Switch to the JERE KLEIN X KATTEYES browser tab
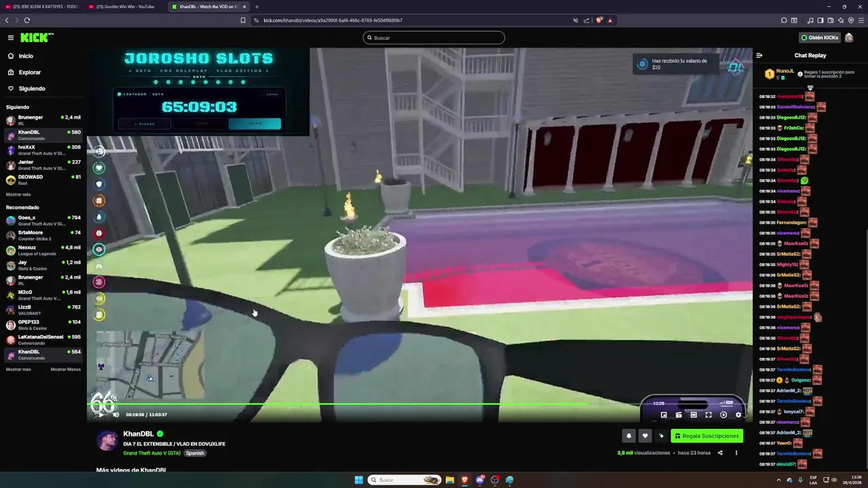The height and width of the screenshot is (488, 868). coord(41,7)
